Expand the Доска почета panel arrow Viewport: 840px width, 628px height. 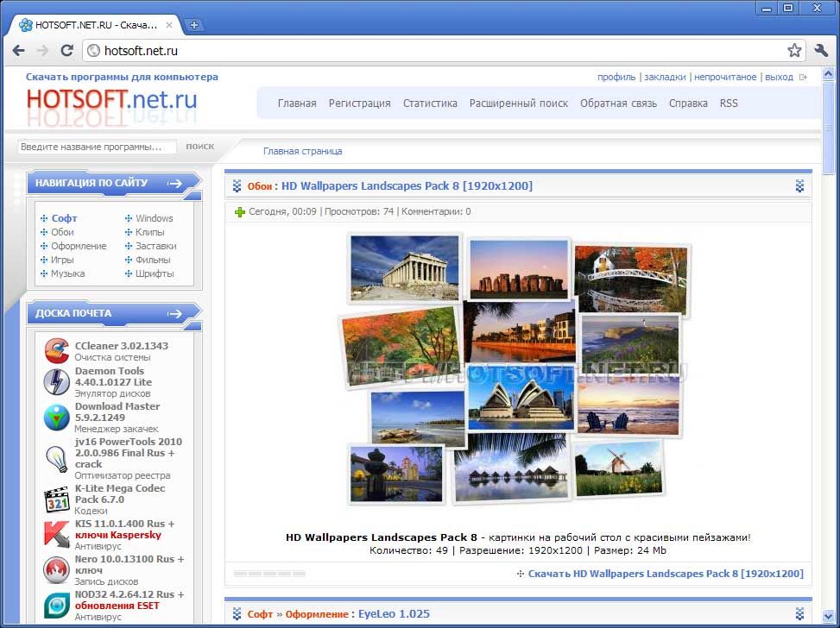coord(175,314)
